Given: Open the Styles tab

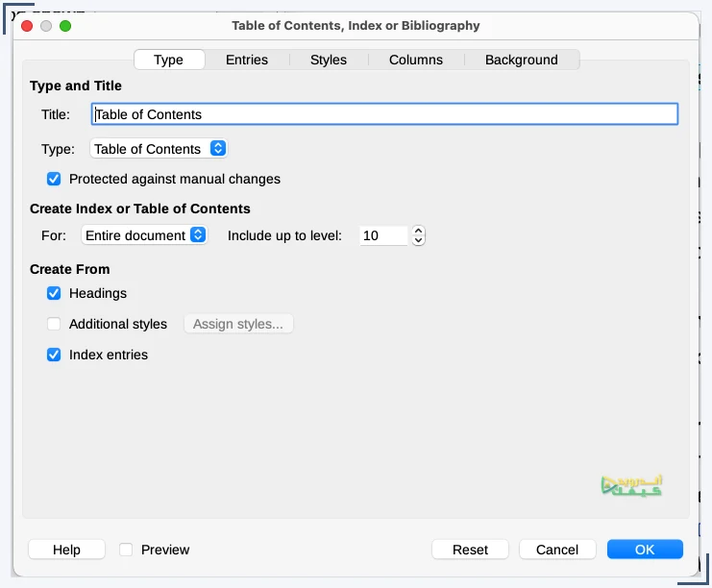Looking at the screenshot, I should click(x=329, y=60).
